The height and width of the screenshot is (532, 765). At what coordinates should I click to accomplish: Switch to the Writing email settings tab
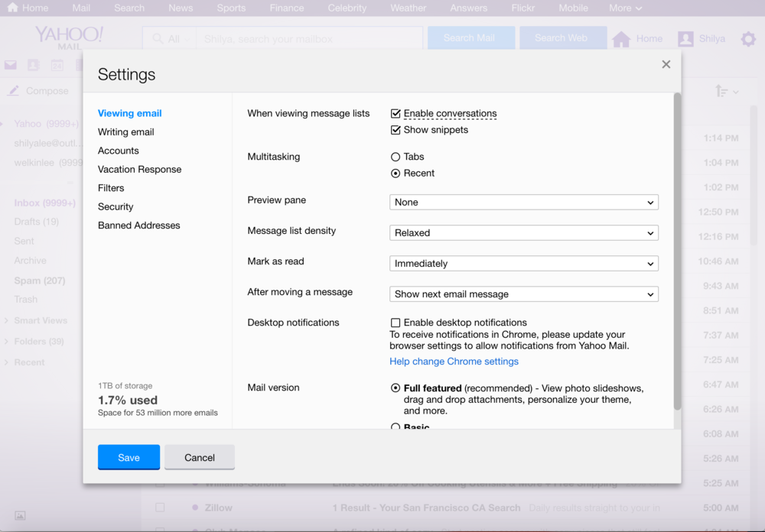[x=125, y=132]
